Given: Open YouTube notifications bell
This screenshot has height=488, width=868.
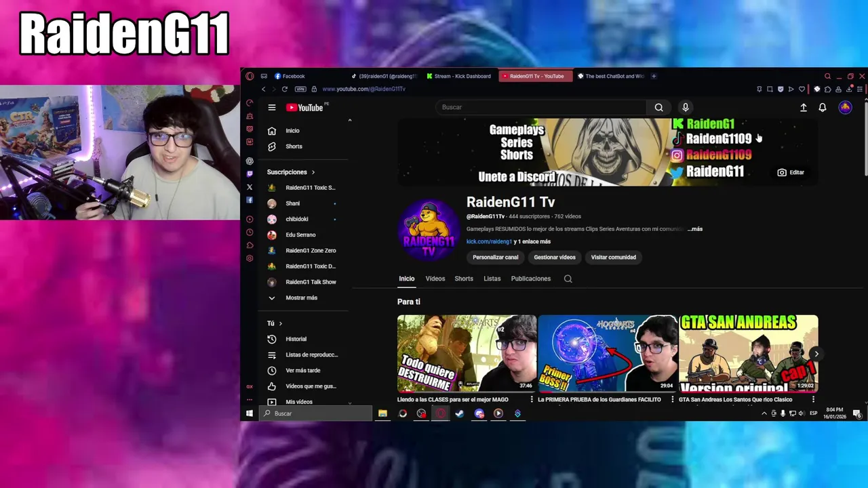Looking at the screenshot, I should tap(823, 107).
